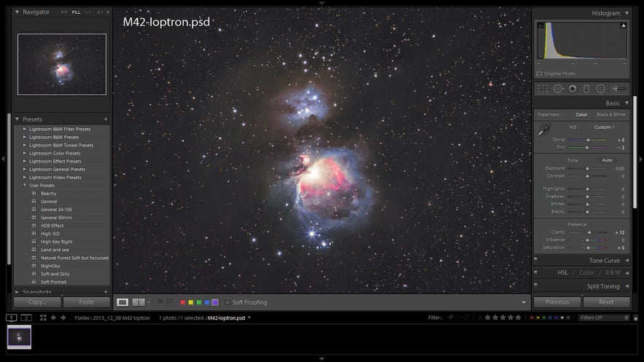
Task: Expand Lightroom Color Presets folder
Action: click(x=25, y=153)
